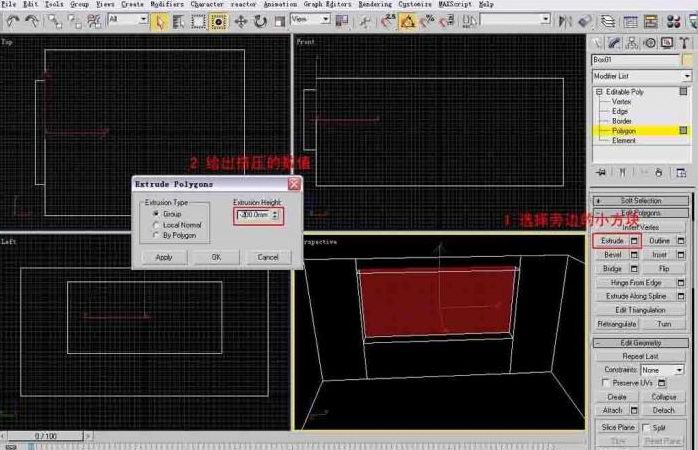Open the Schematic View icon
Screen dimensions: 698x450
pos(650,21)
